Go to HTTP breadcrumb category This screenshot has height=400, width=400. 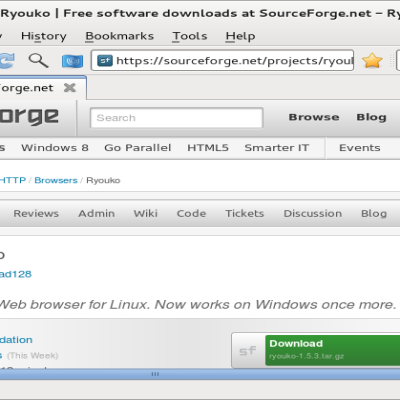(x=13, y=180)
